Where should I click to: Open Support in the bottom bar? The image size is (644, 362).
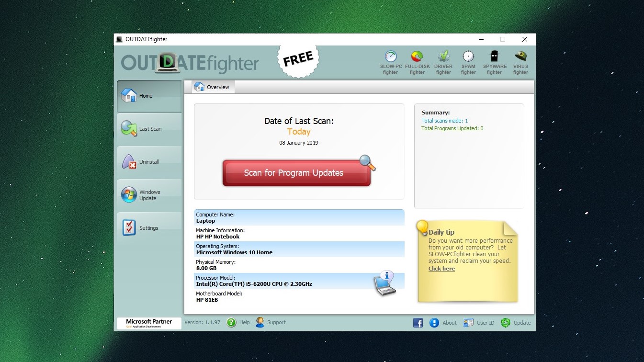pos(271,323)
